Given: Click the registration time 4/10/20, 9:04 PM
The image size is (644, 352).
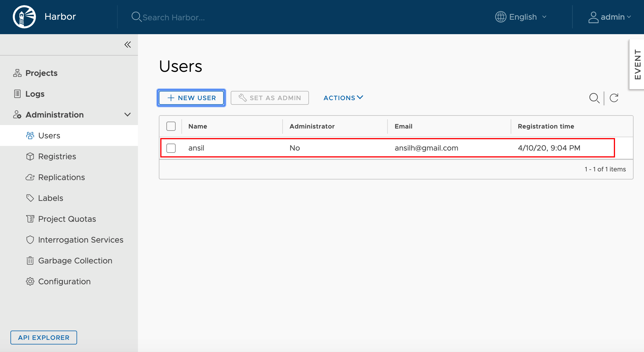Looking at the screenshot, I should point(549,148).
